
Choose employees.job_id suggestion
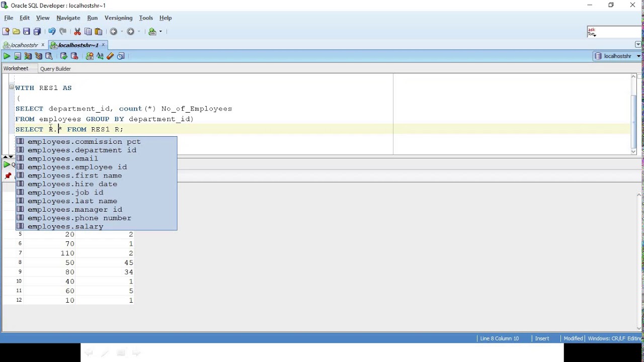[96, 193]
